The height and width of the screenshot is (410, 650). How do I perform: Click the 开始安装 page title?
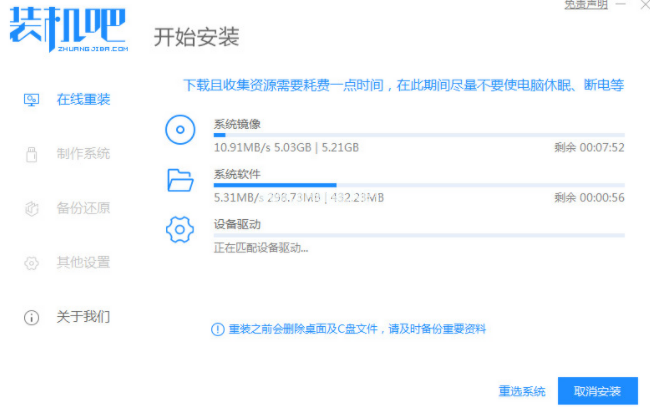(196, 37)
